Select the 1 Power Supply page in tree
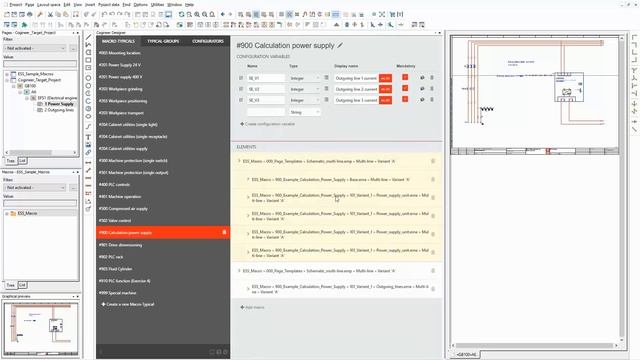 pyautogui.click(x=59, y=104)
